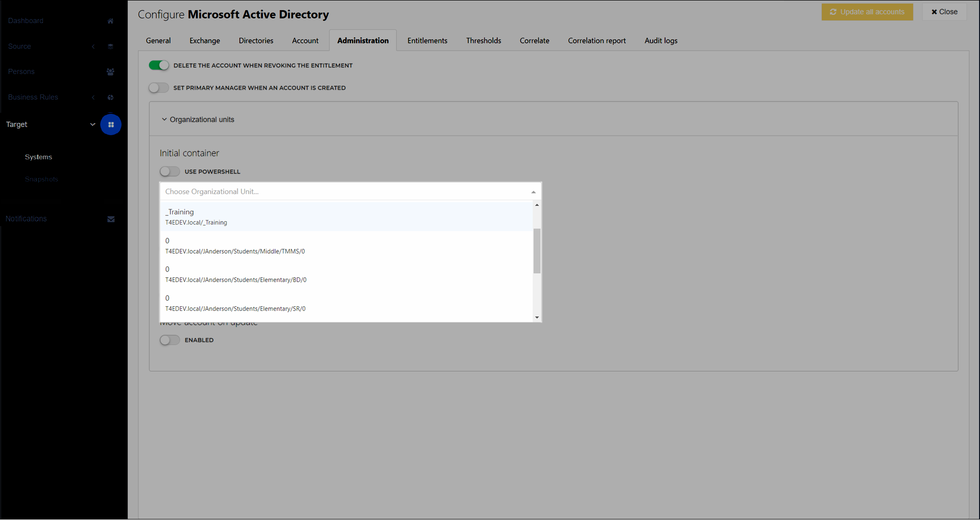Go to the Account tab
The image size is (980, 520).
coord(305,41)
